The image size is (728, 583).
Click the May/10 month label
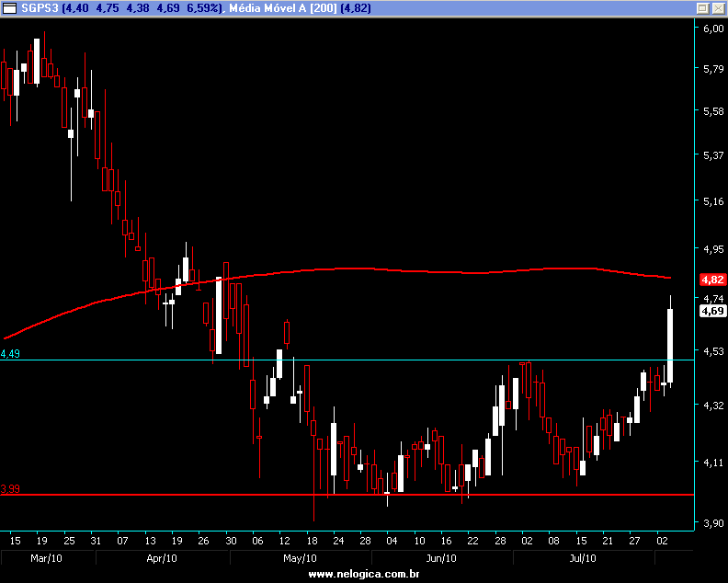[x=300, y=558]
